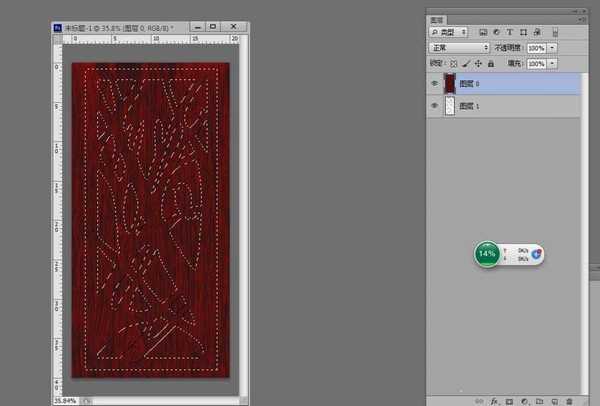Click the adjustment layer filter icon
This screenshot has height=406, width=600.
(497, 32)
